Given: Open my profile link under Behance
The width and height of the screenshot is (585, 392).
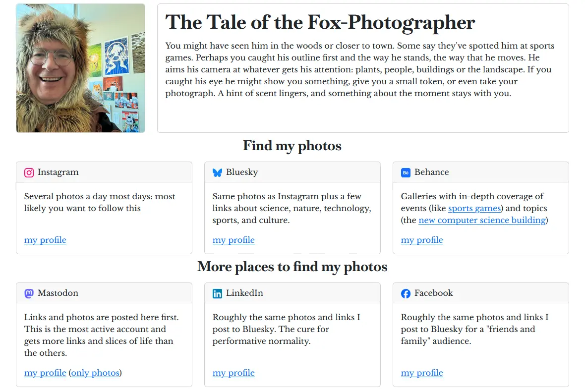Looking at the screenshot, I should click(x=422, y=240).
